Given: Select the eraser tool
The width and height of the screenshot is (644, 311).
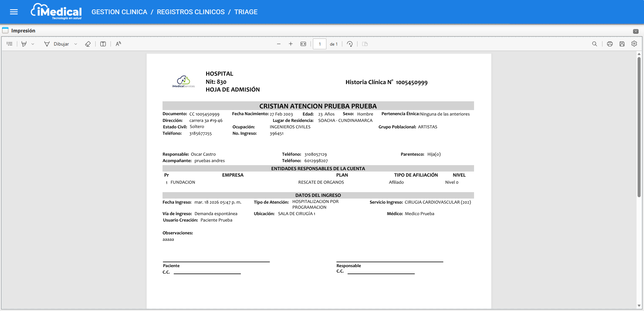Looking at the screenshot, I should coord(88,44).
